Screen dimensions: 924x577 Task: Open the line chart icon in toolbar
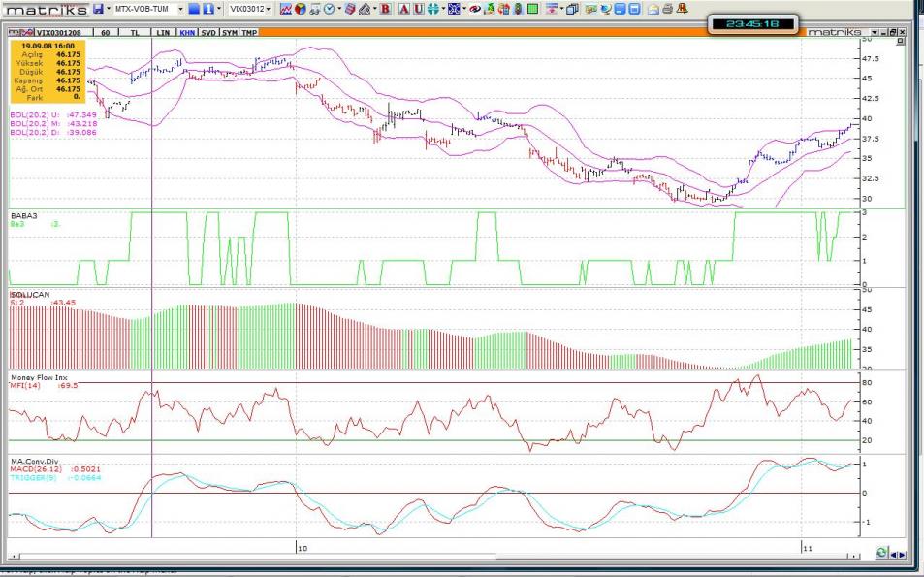[x=286, y=9]
